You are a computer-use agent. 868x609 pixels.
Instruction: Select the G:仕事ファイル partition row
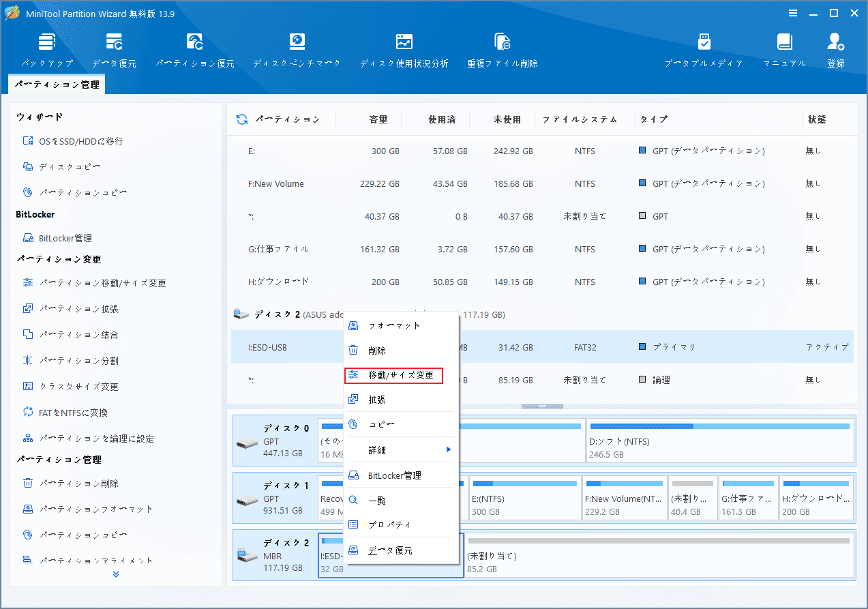[x=542, y=249]
